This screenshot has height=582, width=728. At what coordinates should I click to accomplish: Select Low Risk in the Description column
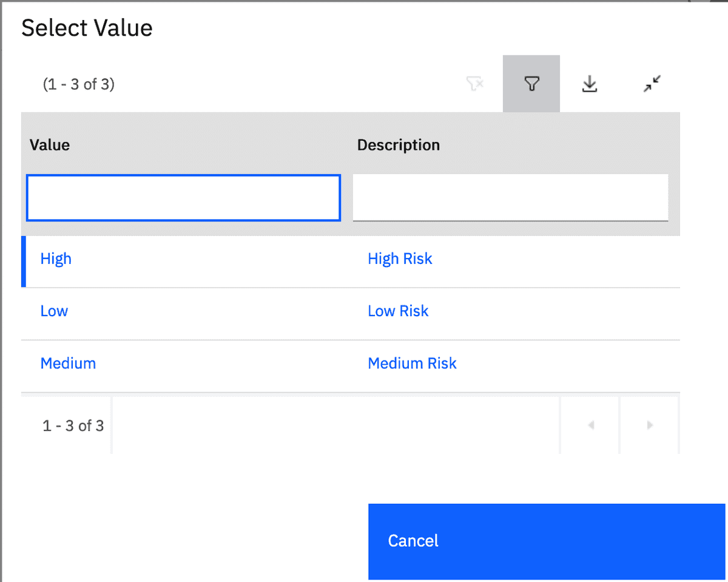(398, 311)
